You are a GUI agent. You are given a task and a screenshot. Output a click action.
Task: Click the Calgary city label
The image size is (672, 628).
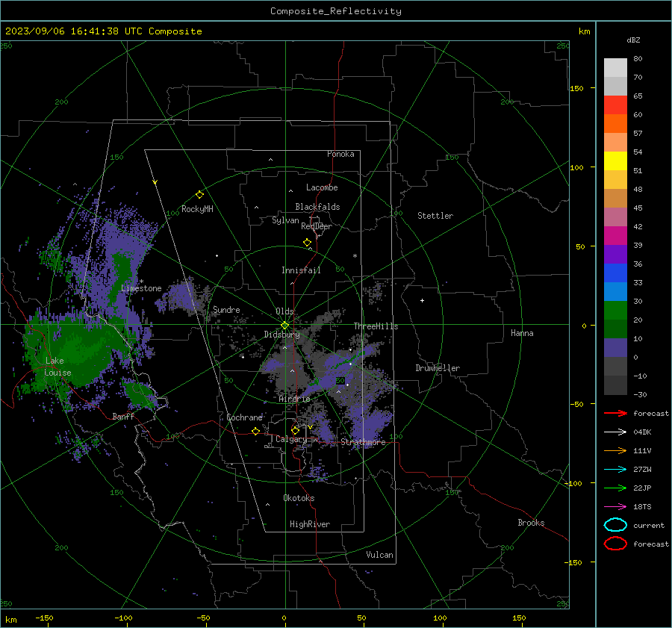click(x=291, y=439)
